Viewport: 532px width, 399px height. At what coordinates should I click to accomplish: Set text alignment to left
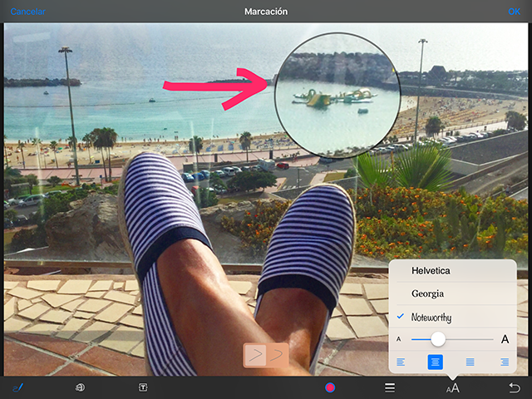[x=401, y=362]
